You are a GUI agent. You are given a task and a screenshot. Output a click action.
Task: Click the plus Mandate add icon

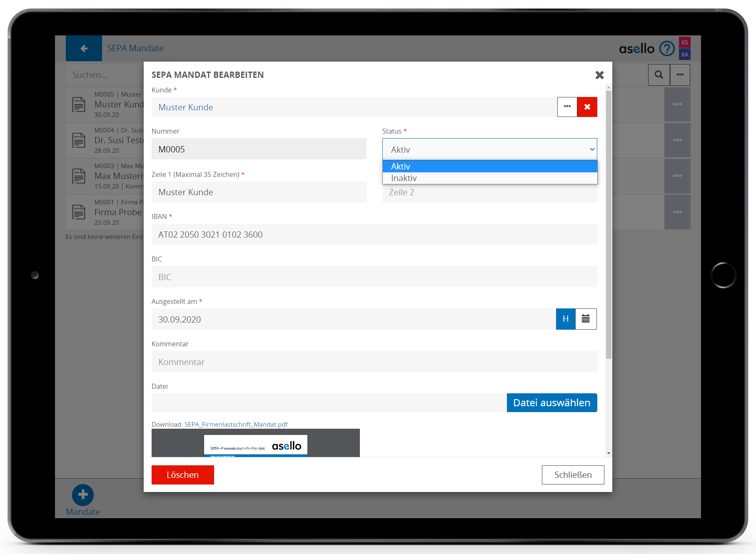pyautogui.click(x=83, y=494)
